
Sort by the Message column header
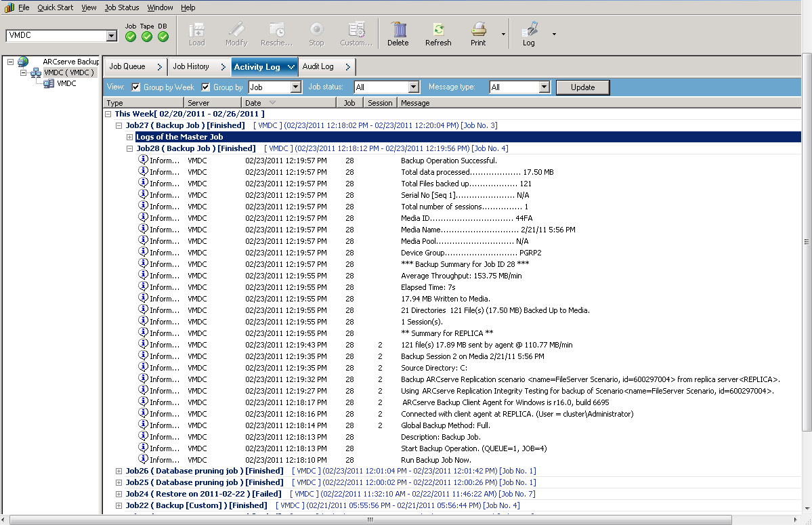coord(599,103)
